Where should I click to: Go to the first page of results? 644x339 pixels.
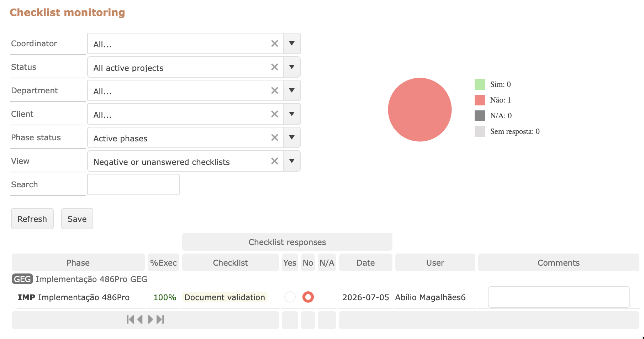click(x=130, y=319)
